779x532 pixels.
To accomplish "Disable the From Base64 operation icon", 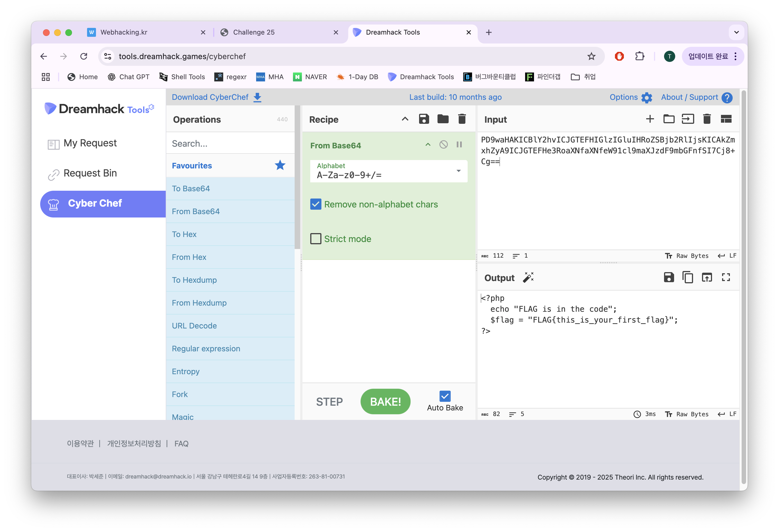I will [443, 144].
